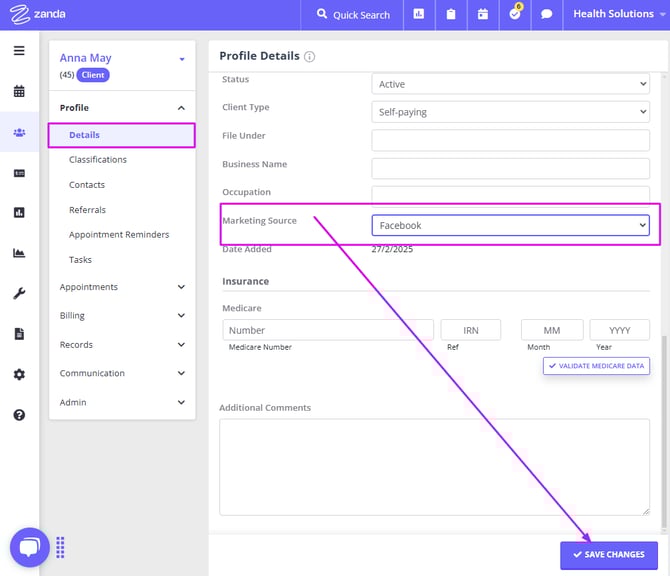This screenshot has width=670, height=576.
Task: Open the settings gear icon in sidebar
Action: [x=19, y=374]
